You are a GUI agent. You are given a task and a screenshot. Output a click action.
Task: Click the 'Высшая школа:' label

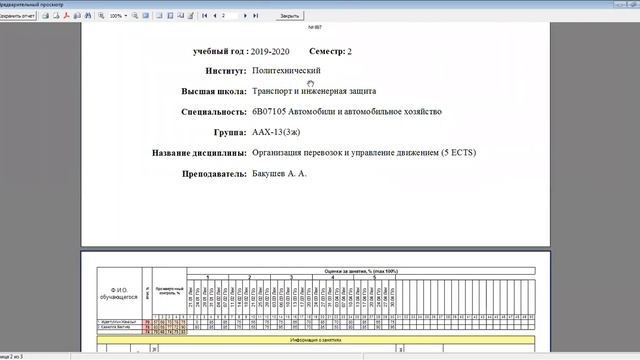click(x=214, y=91)
